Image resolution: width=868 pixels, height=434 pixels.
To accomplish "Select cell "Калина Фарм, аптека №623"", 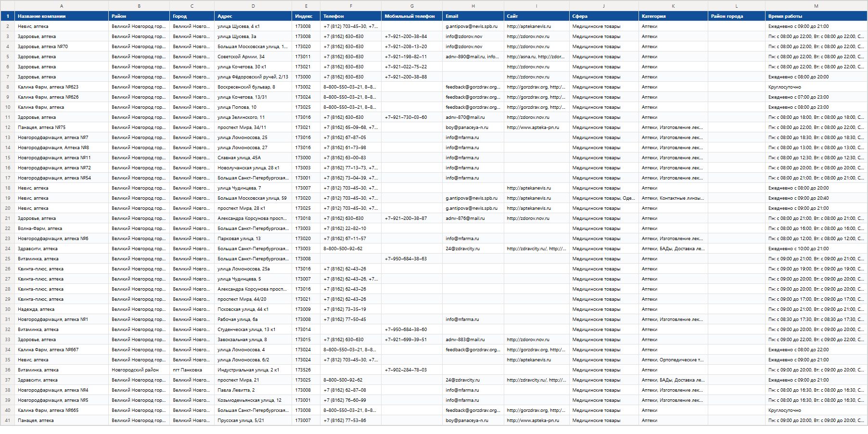I will click(62, 87).
